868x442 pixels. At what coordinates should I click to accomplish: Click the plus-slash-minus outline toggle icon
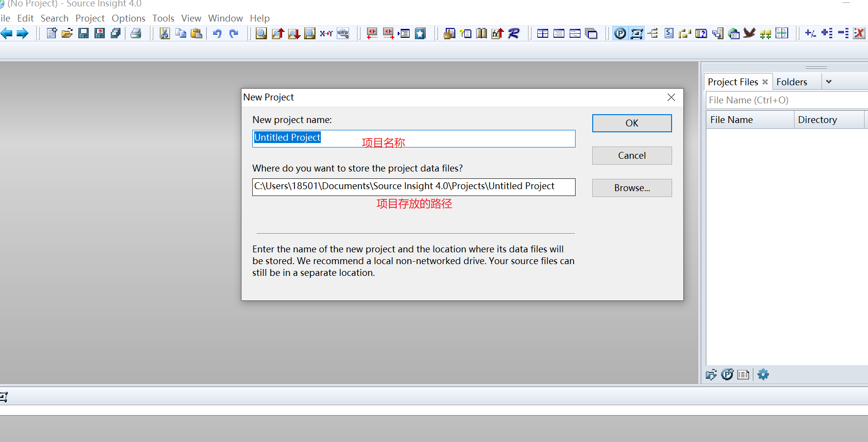pyautogui.click(x=811, y=33)
